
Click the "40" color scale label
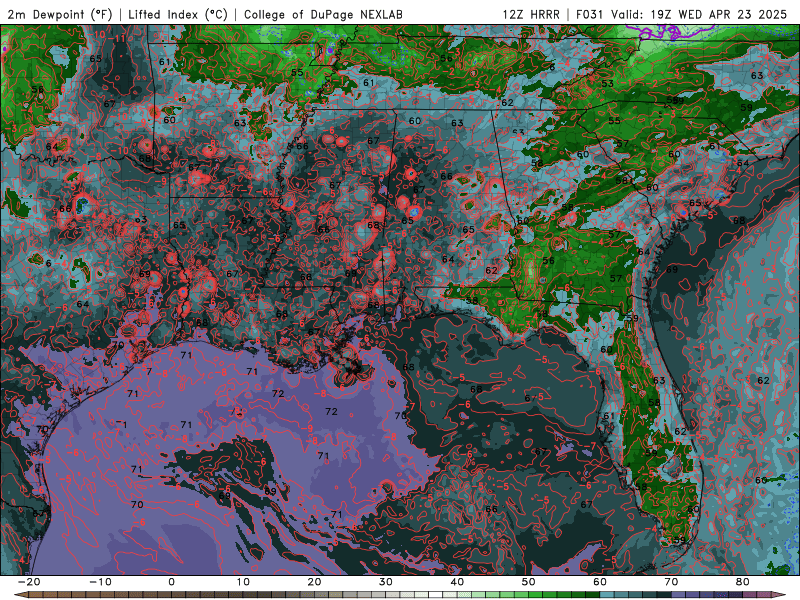coord(457,582)
